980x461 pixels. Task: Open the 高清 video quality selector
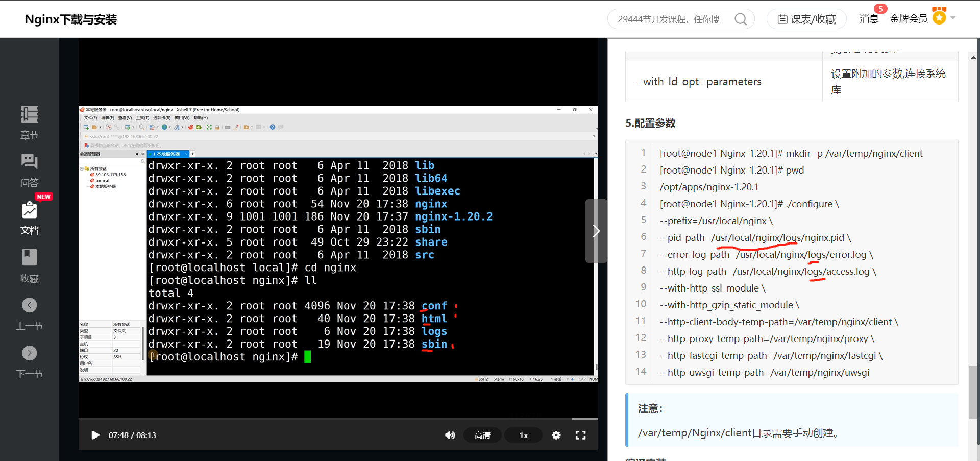tap(482, 435)
